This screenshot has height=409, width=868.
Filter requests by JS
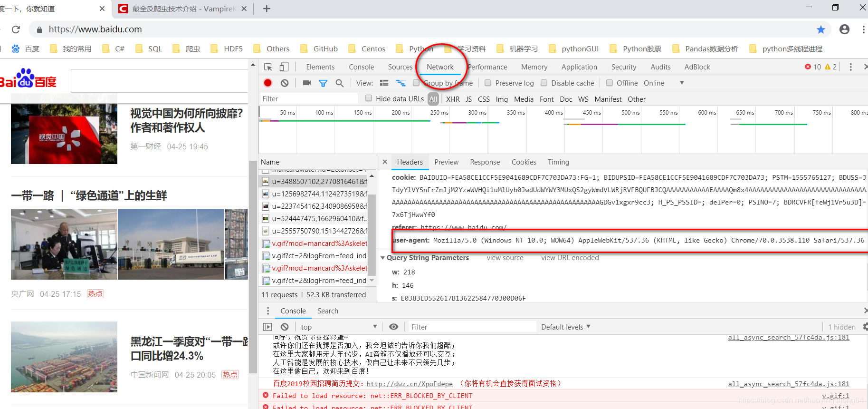(468, 99)
